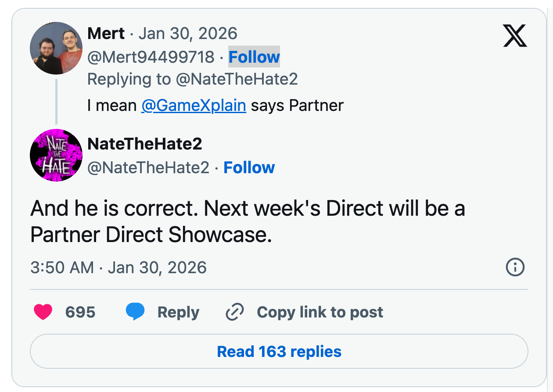553x392 pixels.
Task: Click the blue reply bubble icon
Action: [135, 312]
